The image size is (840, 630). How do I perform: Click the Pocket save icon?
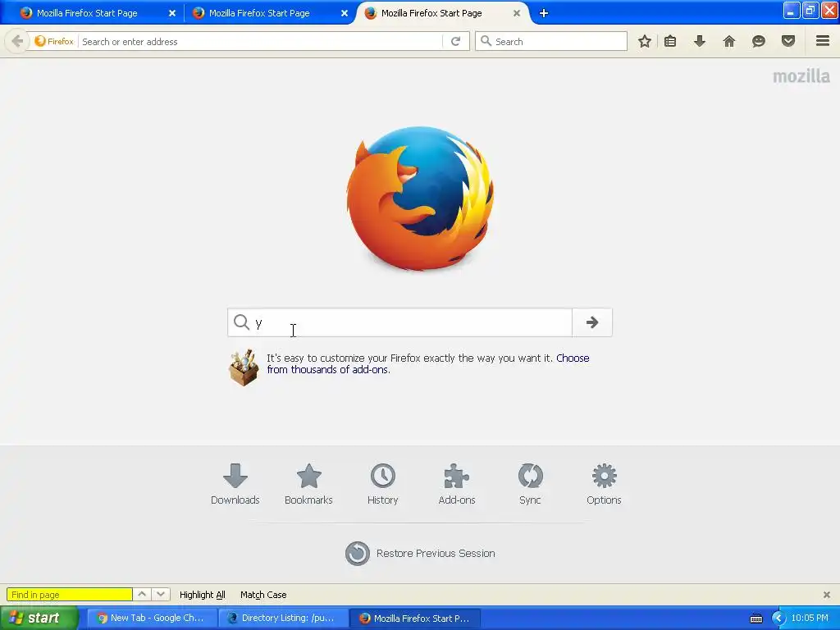(788, 41)
